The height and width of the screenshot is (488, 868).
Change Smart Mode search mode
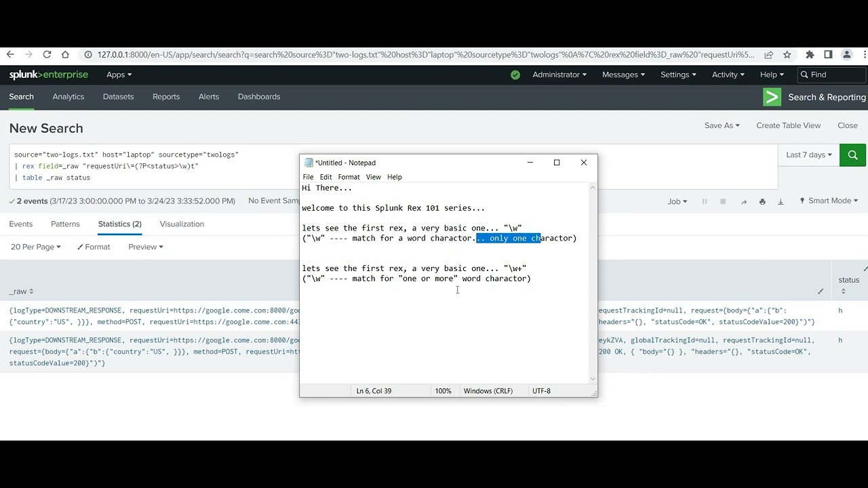[829, 201]
